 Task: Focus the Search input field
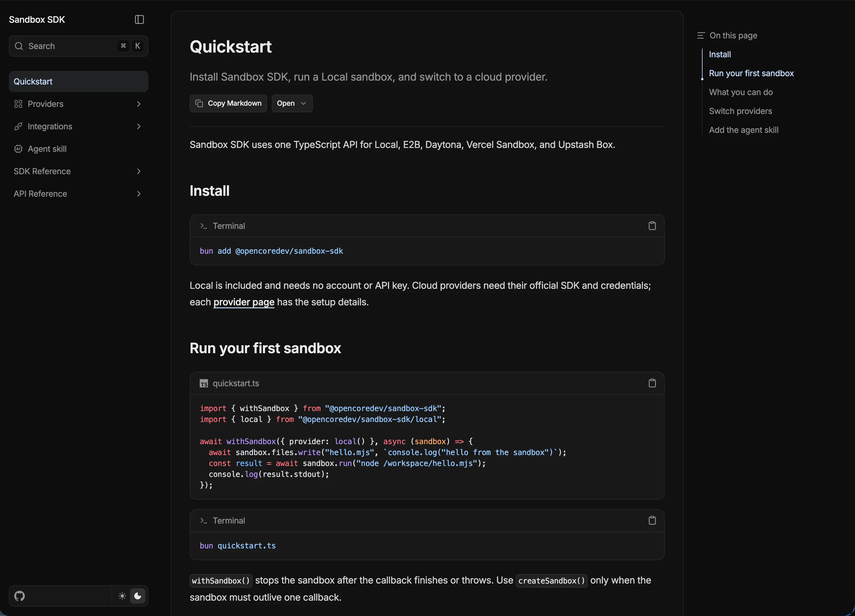point(78,46)
